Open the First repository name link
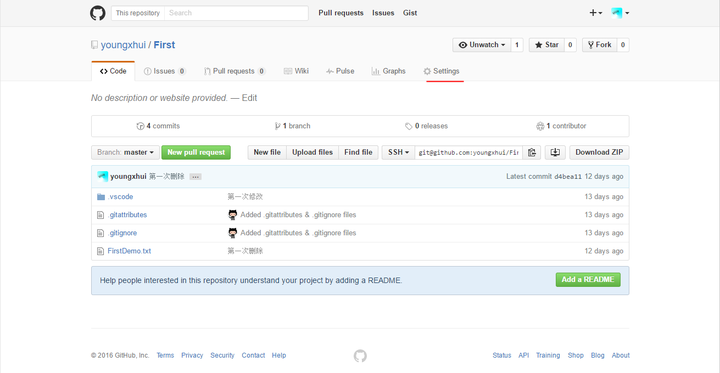720x373 pixels. coord(164,45)
